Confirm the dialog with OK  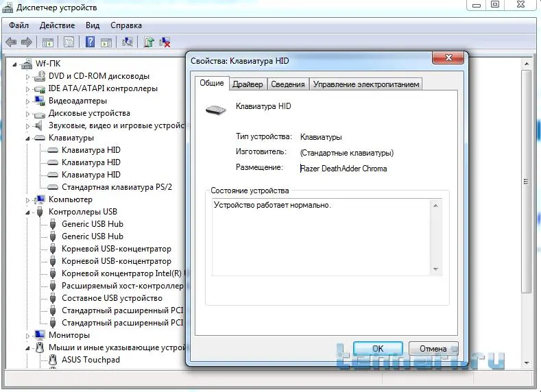click(378, 349)
